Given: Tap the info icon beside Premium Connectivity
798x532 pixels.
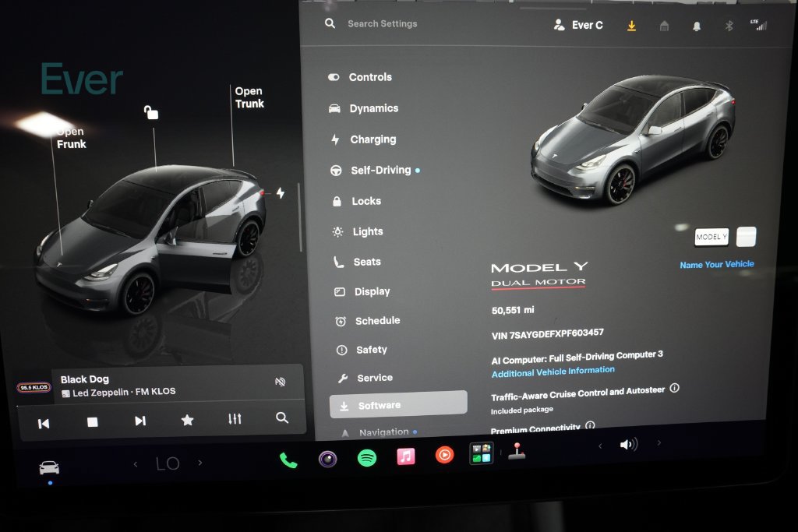Looking at the screenshot, I should pos(590,425).
